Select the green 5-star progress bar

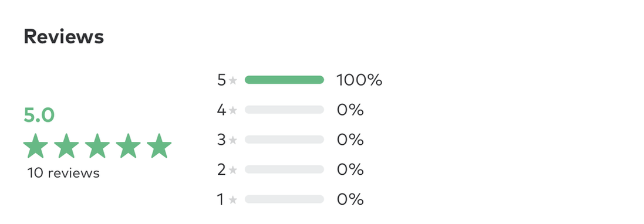[x=284, y=80]
